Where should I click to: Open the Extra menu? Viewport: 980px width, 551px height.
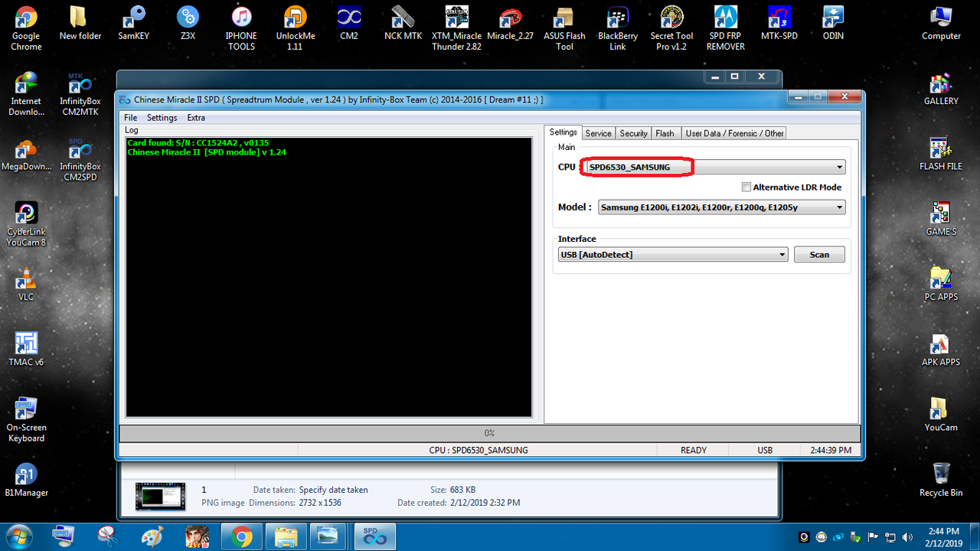[x=196, y=118]
